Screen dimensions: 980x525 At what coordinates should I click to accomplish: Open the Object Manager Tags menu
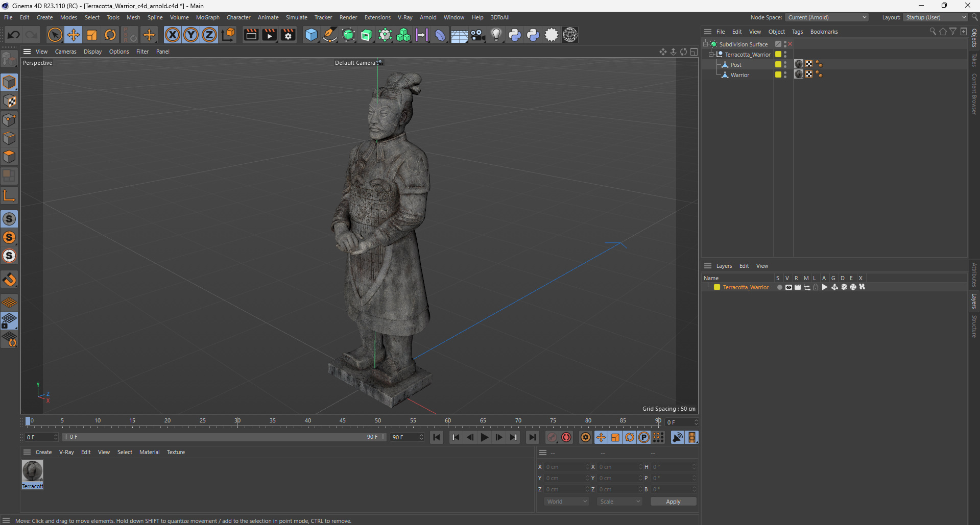coord(797,32)
